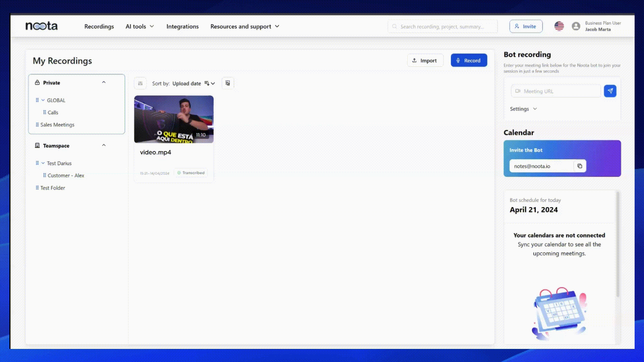Click the user profile avatar icon
The image size is (644, 362).
(576, 26)
